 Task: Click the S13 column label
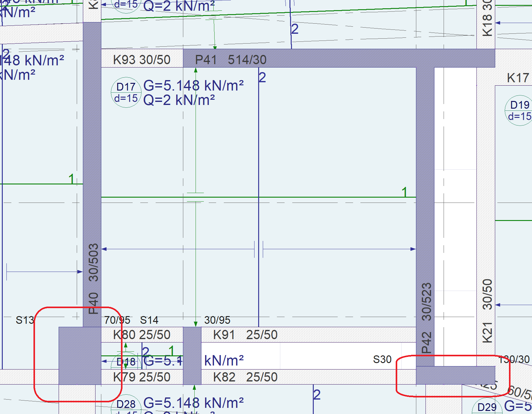pos(25,320)
